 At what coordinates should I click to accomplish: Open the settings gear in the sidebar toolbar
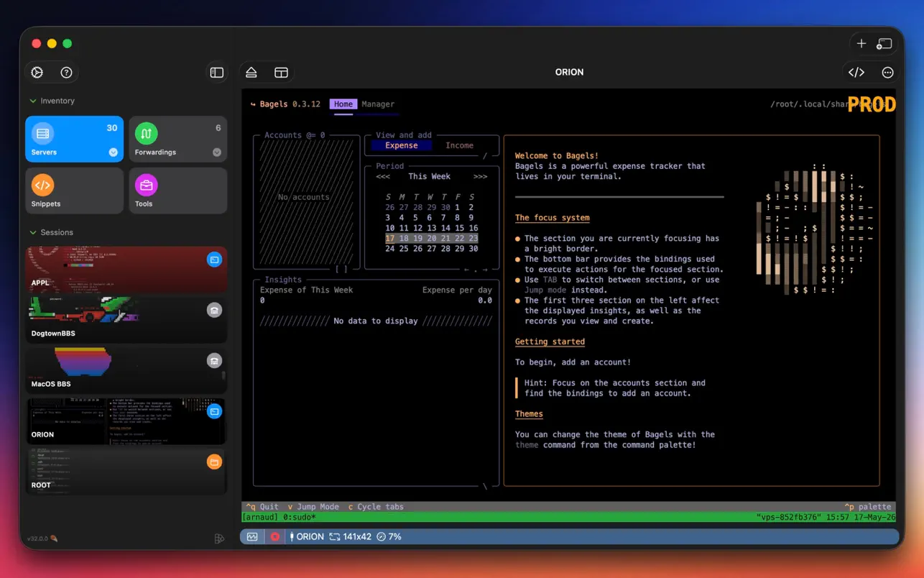[x=37, y=72]
